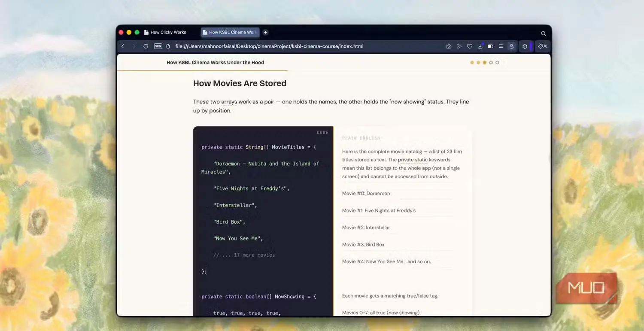Click the Movie #0: Doraemon explanation line
This screenshot has height=331, width=644.
click(x=366, y=194)
